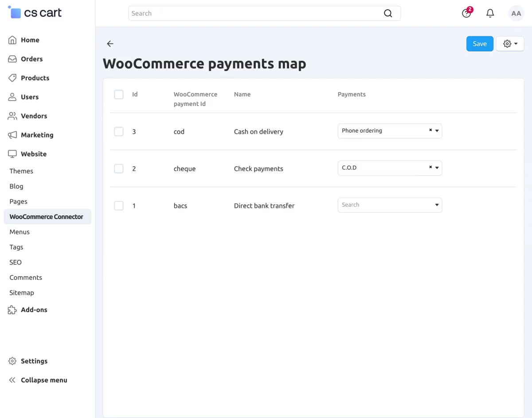Open the Orders menu item
Viewport: 532px width, 418px height.
32,59
